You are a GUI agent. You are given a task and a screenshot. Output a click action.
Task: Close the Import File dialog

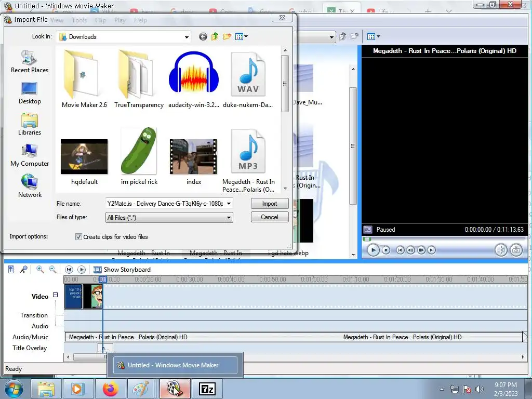point(282,18)
